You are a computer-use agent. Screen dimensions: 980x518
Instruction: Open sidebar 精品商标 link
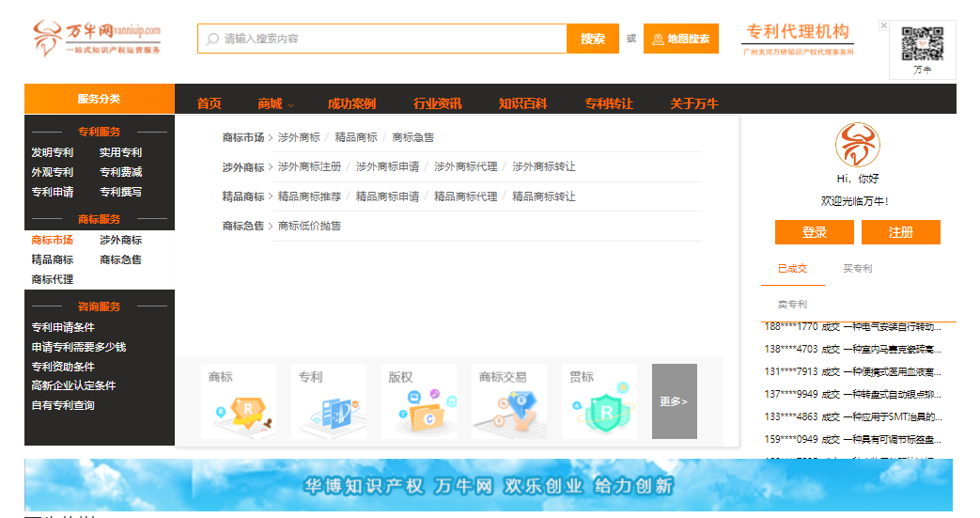(53, 259)
